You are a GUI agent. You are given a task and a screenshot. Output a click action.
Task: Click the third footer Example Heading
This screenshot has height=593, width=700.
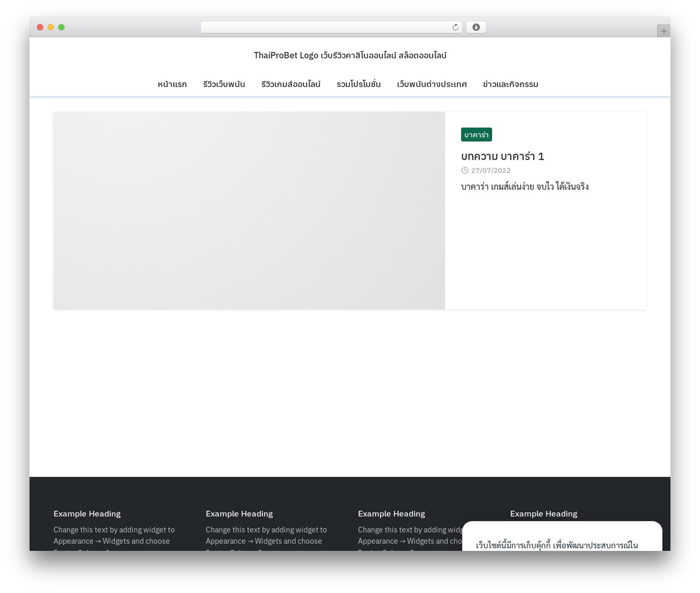point(392,514)
